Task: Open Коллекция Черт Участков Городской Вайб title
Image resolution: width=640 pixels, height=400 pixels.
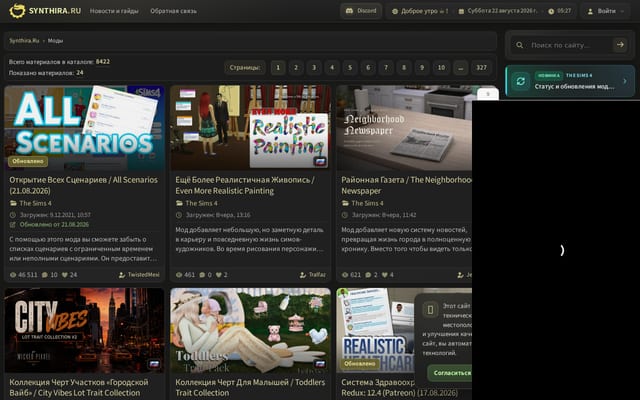Action: (79, 387)
